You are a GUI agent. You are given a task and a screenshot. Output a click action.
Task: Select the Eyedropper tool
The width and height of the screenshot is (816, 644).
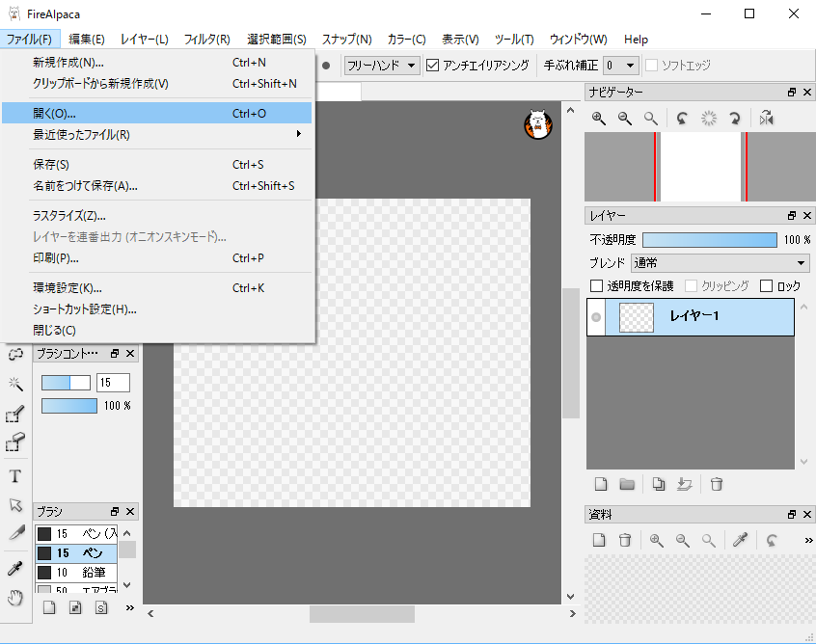[x=14, y=567]
